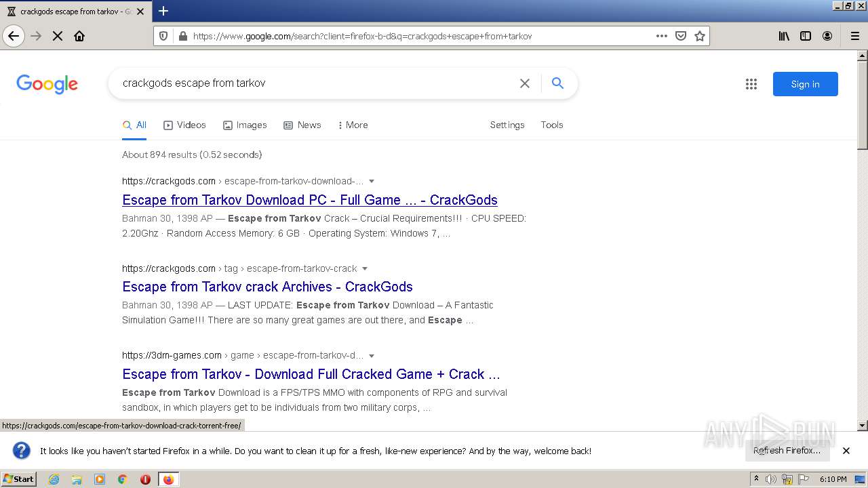
Task: Show sidebars panel
Action: [806, 36]
